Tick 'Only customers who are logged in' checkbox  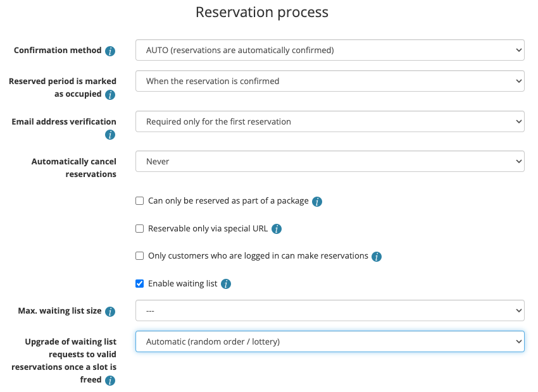(140, 256)
